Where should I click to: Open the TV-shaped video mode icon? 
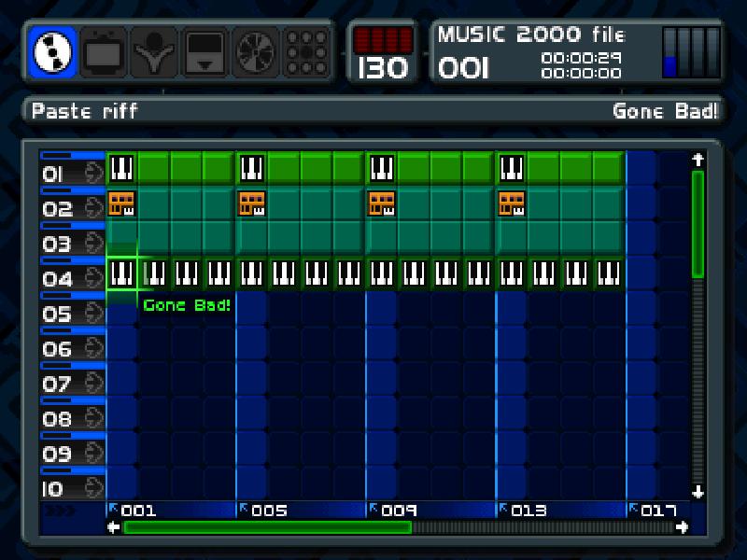point(103,52)
